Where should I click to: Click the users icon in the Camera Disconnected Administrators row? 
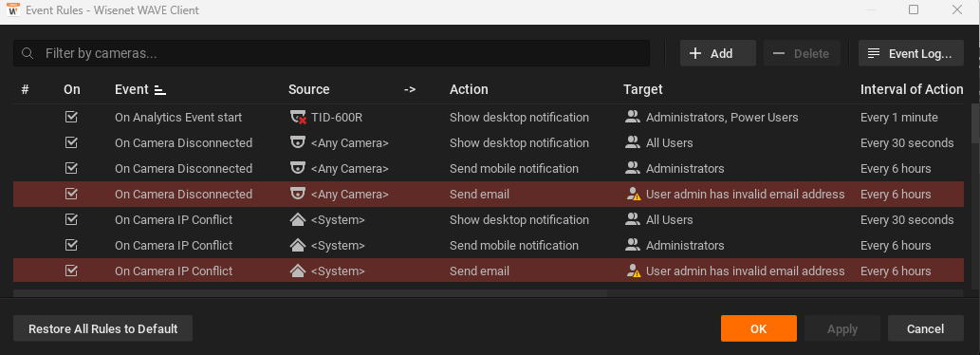(x=633, y=168)
